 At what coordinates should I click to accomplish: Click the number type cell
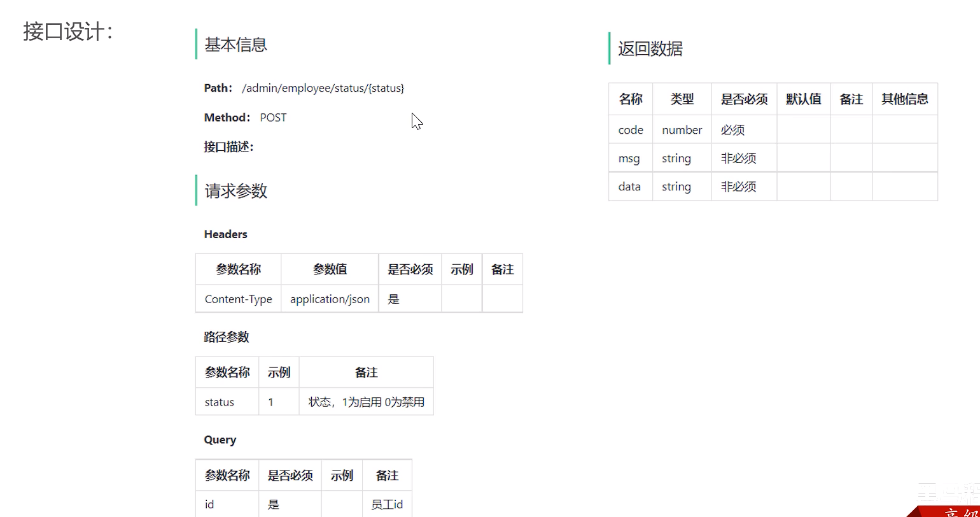point(682,130)
